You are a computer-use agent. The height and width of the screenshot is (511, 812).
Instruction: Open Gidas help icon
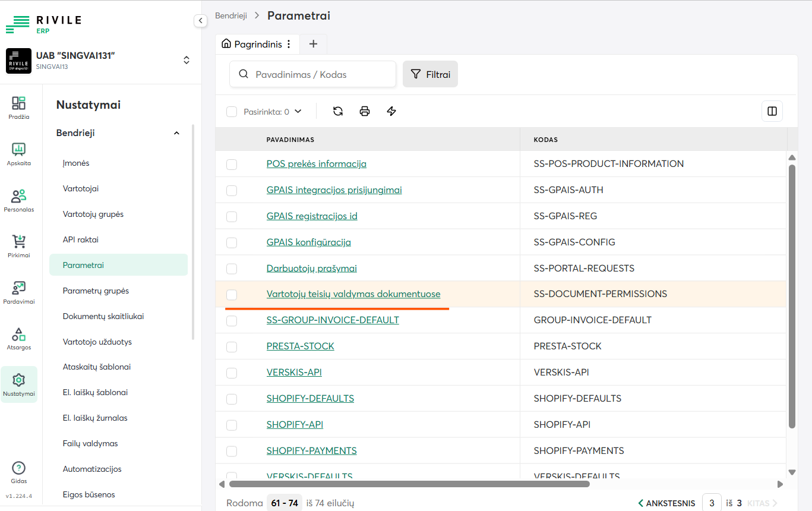pyautogui.click(x=19, y=472)
